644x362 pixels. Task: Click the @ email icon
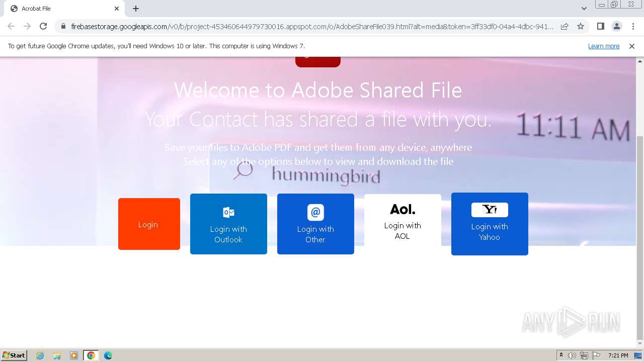pyautogui.click(x=315, y=212)
